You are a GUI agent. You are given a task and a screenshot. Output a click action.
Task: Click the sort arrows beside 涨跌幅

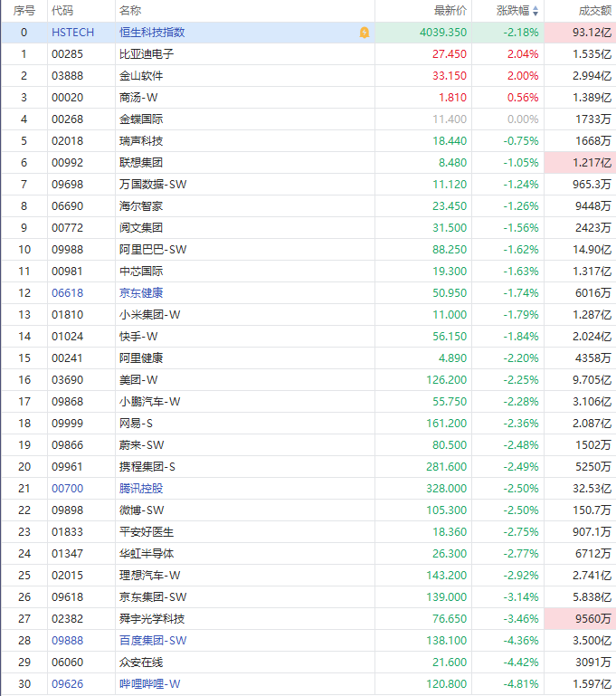535,11
